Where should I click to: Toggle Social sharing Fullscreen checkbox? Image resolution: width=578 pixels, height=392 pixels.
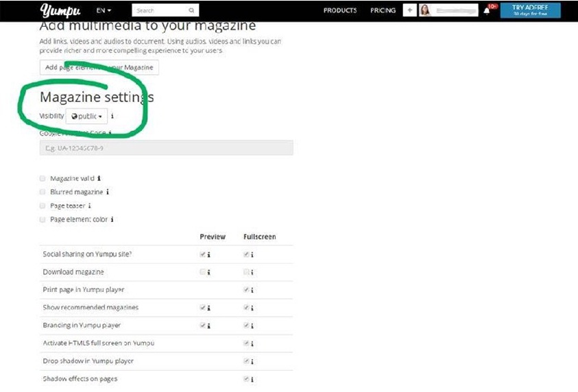[x=246, y=254]
